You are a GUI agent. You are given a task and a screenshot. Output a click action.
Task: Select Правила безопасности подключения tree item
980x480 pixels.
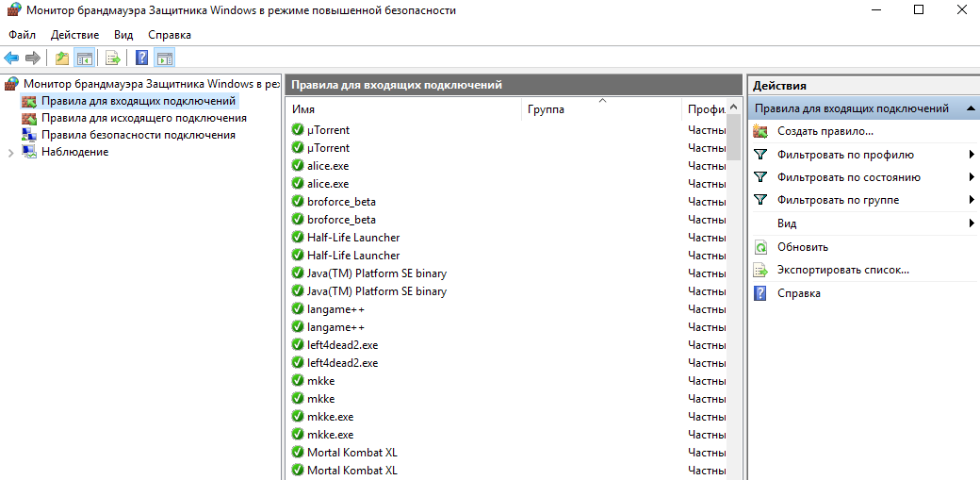pyautogui.click(x=139, y=135)
